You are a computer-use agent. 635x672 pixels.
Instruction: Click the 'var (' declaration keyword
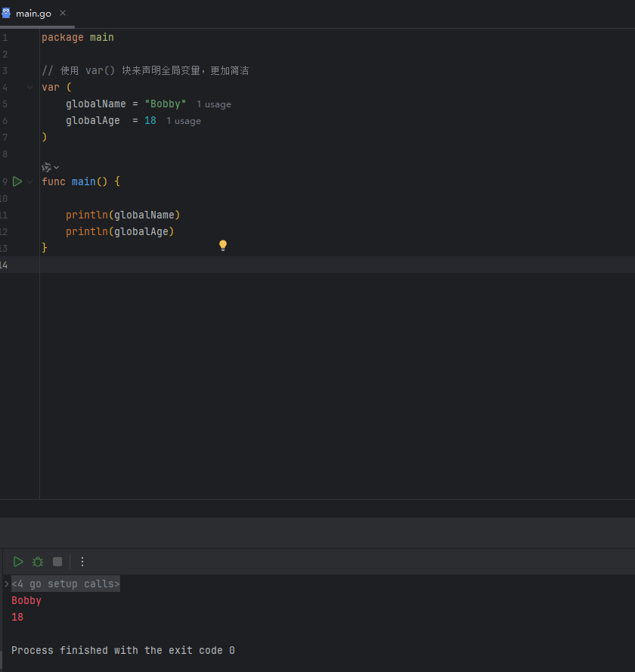coord(57,87)
